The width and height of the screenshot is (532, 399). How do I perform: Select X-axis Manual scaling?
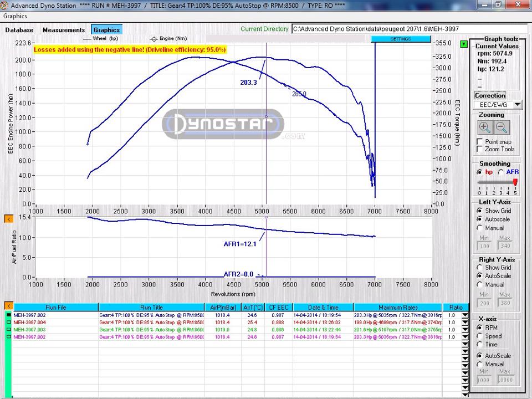(x=479, y=364)
